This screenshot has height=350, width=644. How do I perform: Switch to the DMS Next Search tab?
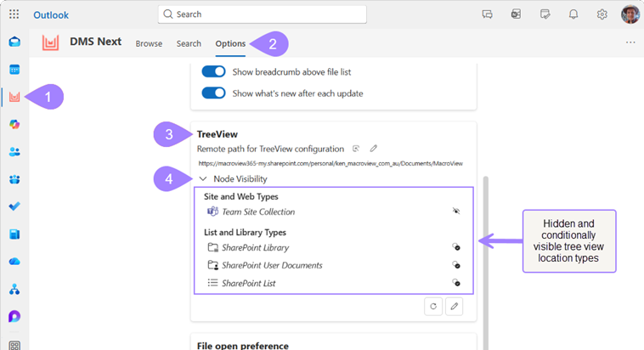189,43
